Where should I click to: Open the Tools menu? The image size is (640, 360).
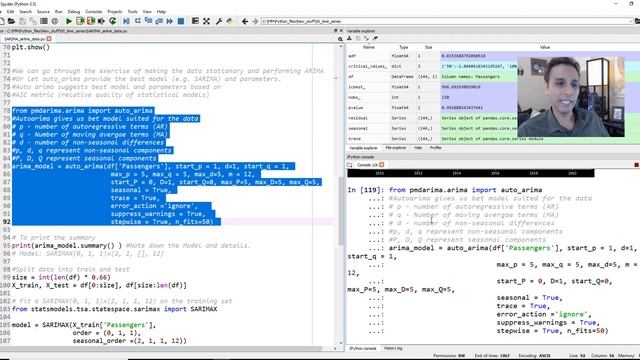click(x=132, y=12)
